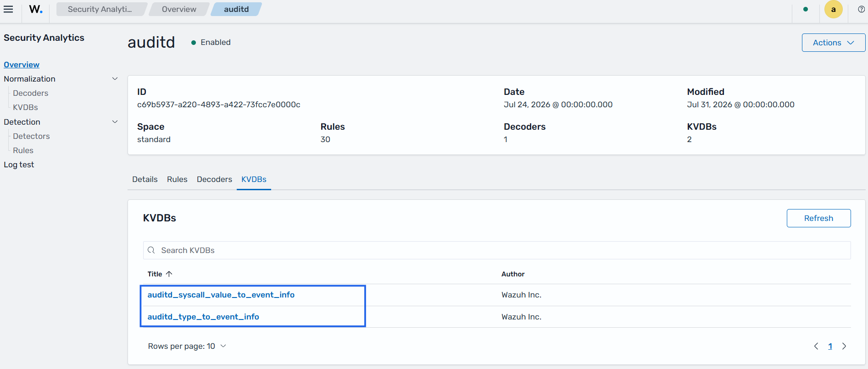Collapse the Normalization section
The width and height of the screenshot is (868, 369).
tap(115, 79)
